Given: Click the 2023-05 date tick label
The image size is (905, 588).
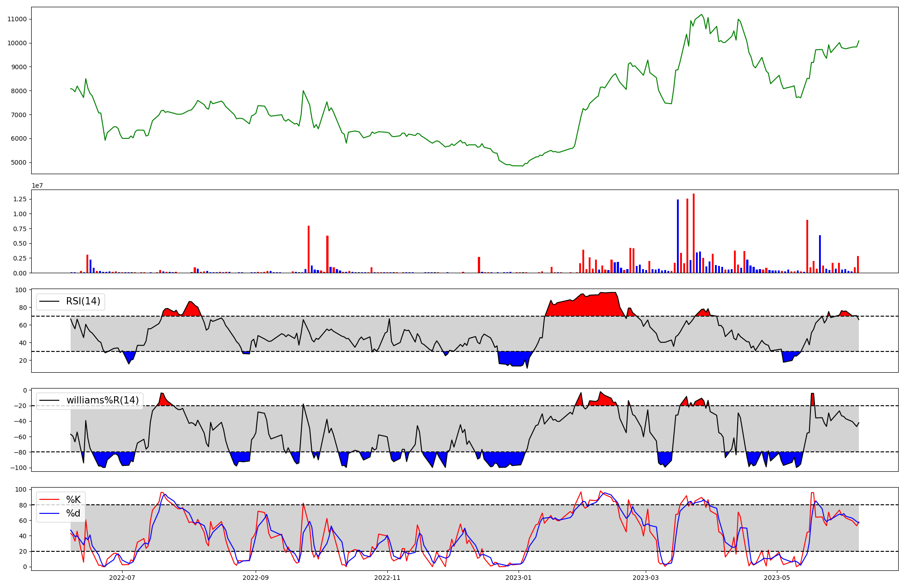Looking at the screenshot, I should click(x=777, y=578).
